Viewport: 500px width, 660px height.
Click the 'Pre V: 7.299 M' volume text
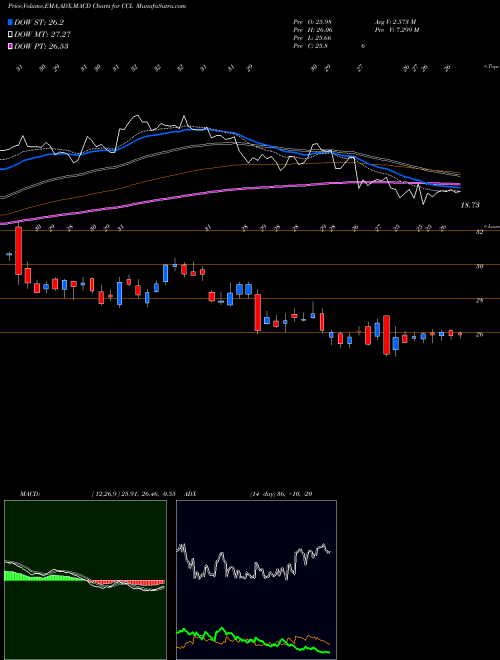397,30
